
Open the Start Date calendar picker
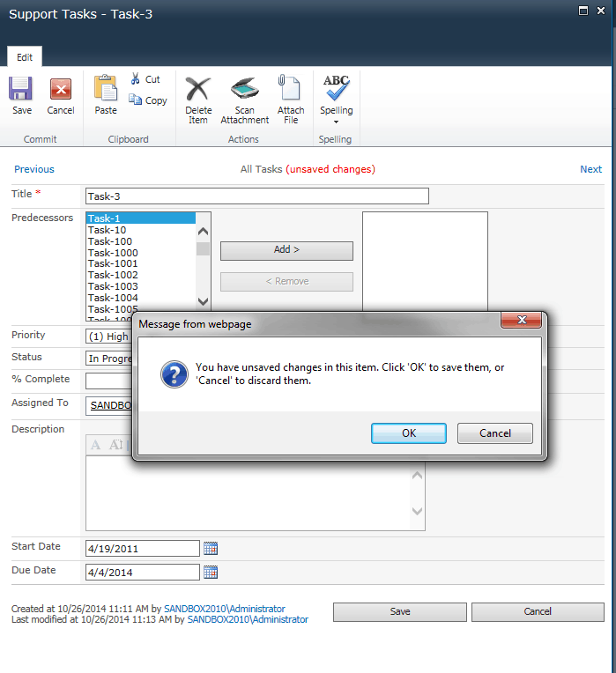coord(211,549)
